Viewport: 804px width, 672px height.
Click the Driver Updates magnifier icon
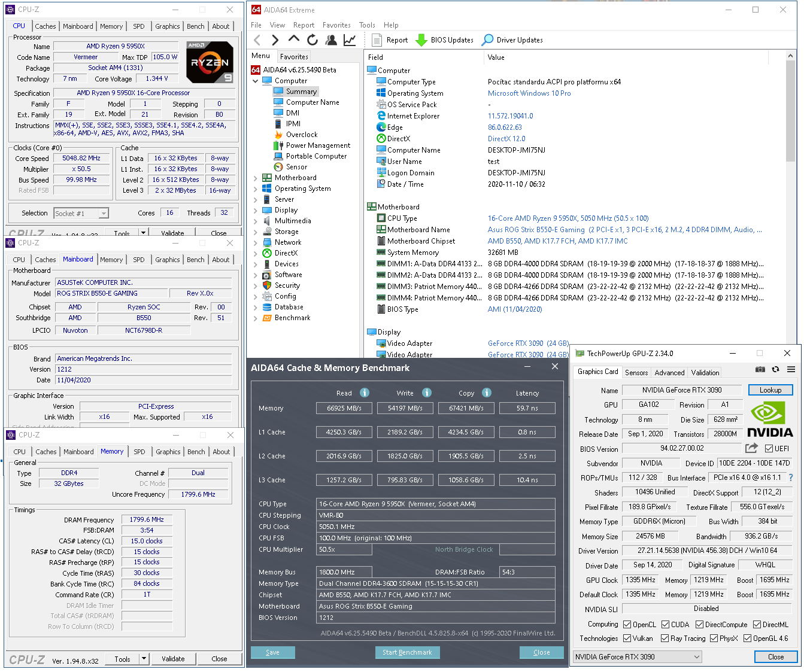point(488,40)
